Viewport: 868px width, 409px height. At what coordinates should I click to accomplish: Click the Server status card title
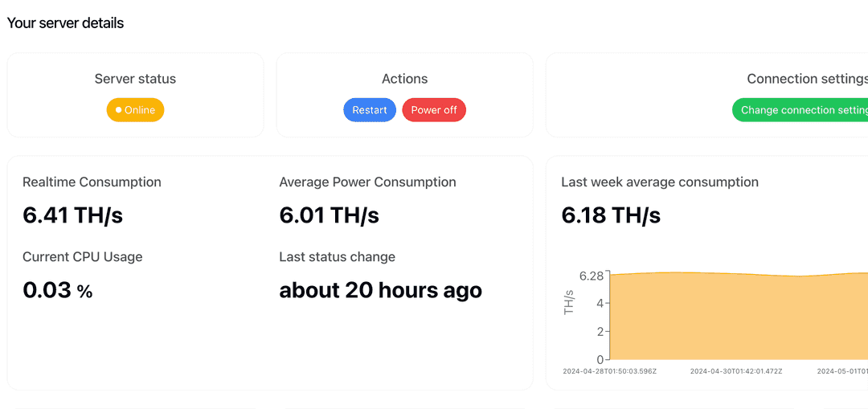tap(135, 79)
